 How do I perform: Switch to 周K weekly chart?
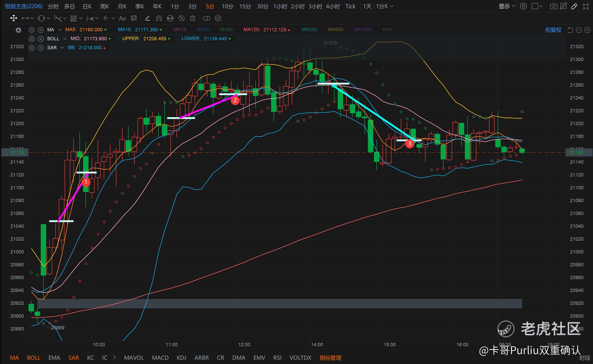[x=104, y=6]
